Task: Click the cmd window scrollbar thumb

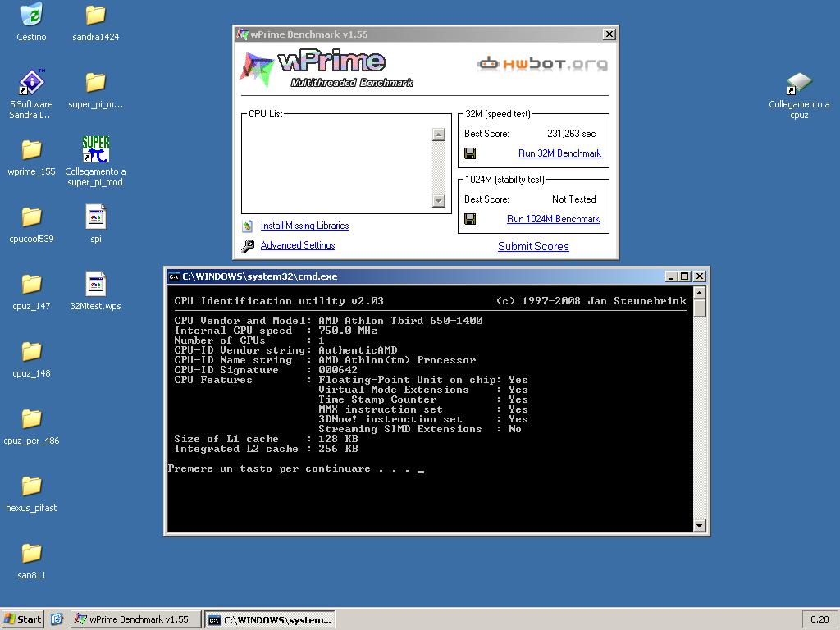Action: pyautogui.click(x=699, y=308)
